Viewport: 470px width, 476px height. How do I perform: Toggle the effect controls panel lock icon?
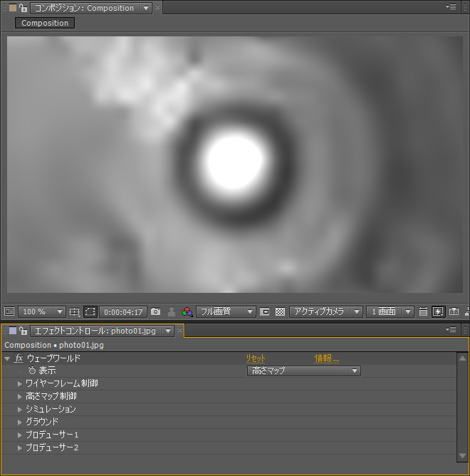click(x=23, y=331)
